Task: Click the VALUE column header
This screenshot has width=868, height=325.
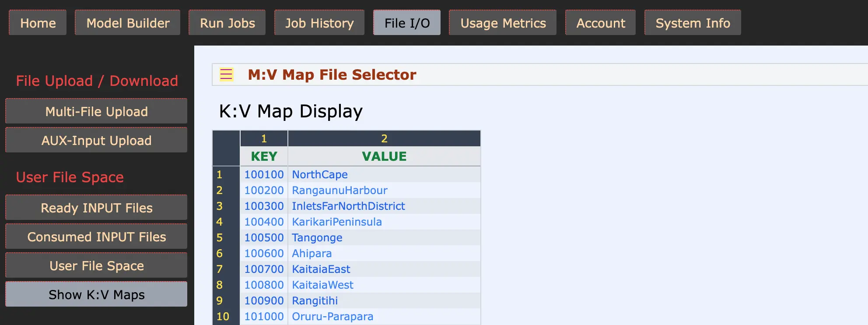Action: click(x=384, y=156)
